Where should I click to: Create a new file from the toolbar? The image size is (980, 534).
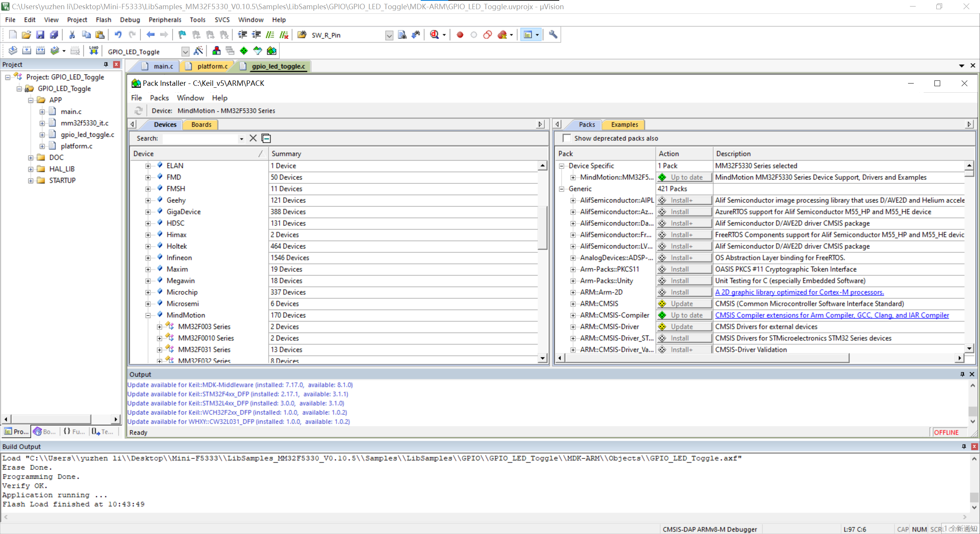click(13, 35)
